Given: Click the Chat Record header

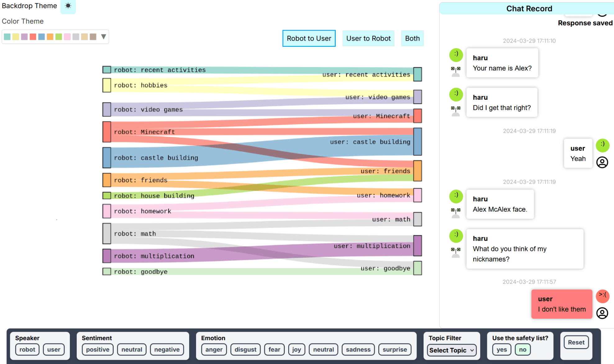Looking at the screenshot, I should (529, 8).
